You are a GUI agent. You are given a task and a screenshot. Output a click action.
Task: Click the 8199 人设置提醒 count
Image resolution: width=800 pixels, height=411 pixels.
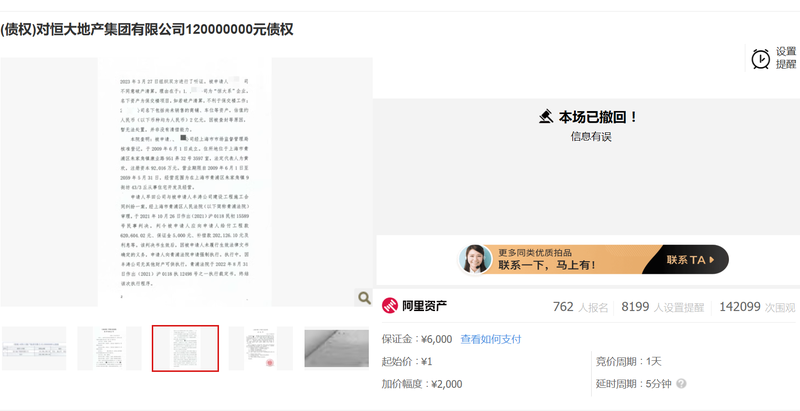tap(663, 307)
